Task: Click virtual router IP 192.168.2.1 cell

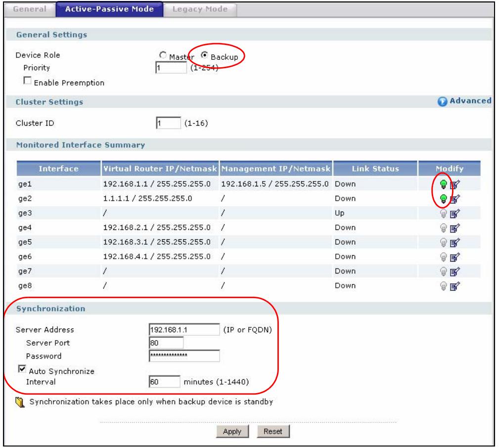Action: (x=157, y=228)
